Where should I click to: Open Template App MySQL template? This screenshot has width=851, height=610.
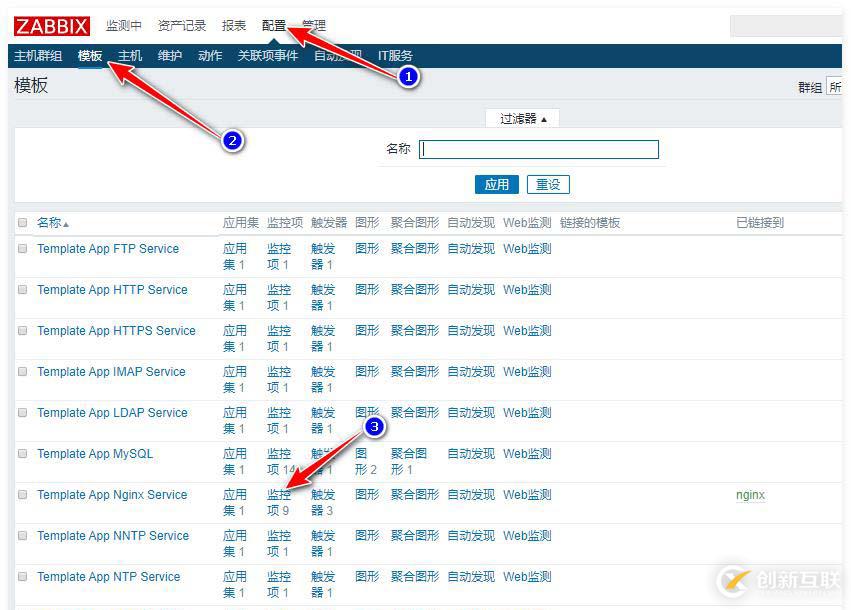tap(95, 454)
